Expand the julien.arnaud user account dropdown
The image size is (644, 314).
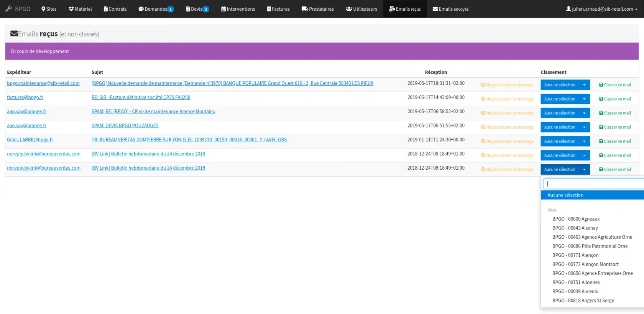(x=602, y=9)
